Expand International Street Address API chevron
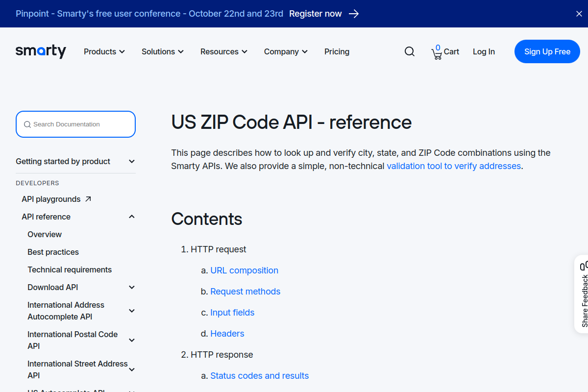The height and width of the screenshot is (392, 588). [x=132, y=369]
